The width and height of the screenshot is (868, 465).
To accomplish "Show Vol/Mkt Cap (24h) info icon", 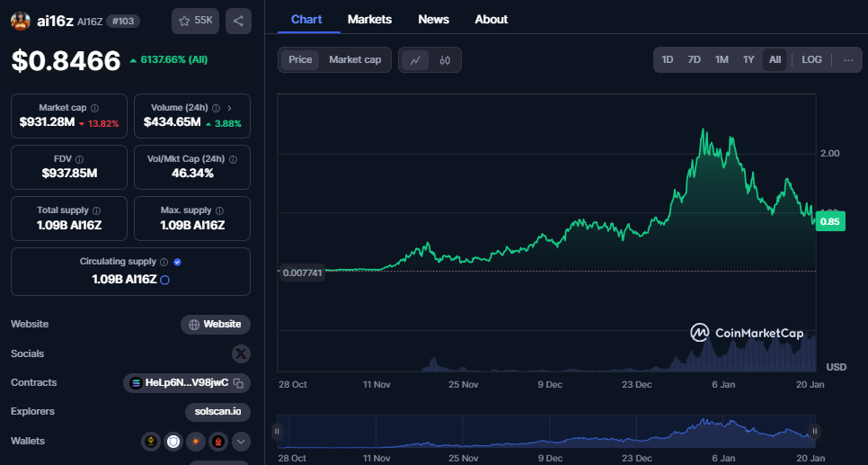I will 233,159.
